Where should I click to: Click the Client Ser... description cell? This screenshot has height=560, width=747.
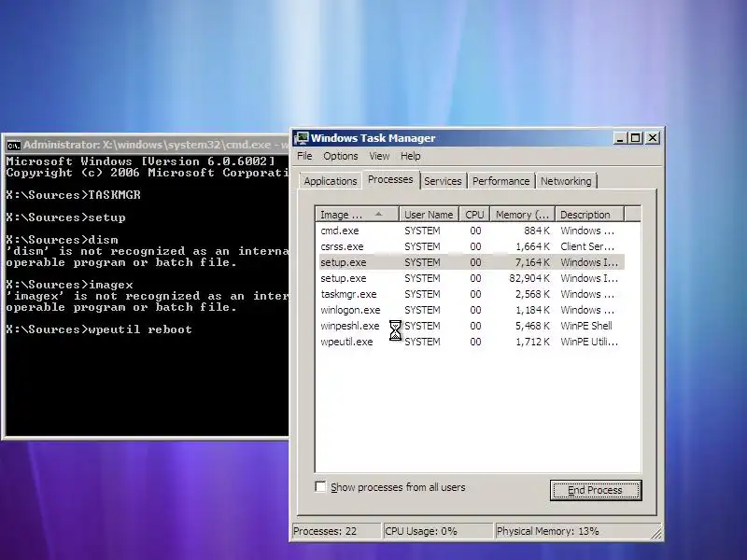point(587,246)
